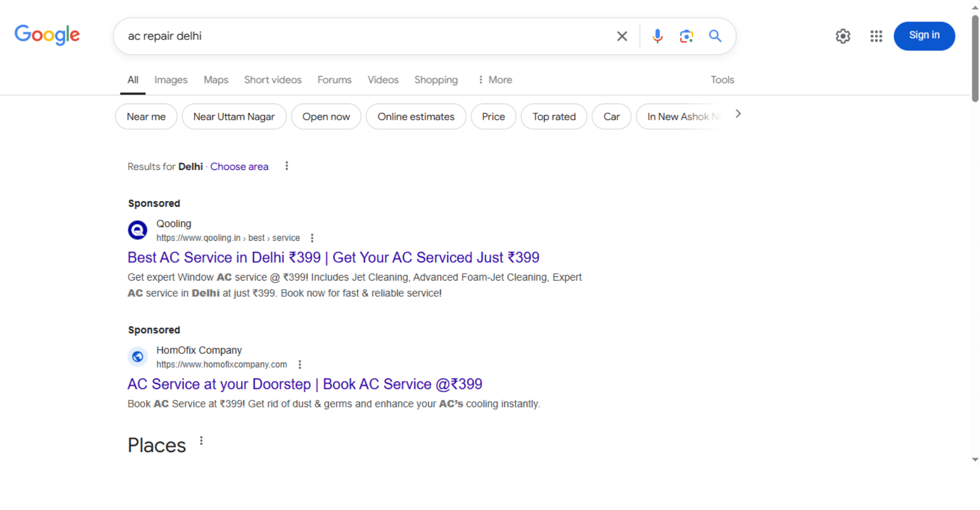Start voice search with the microphone icon
Image resolution: width=980 pixels, height=510 pixels.
coord(657,36)
